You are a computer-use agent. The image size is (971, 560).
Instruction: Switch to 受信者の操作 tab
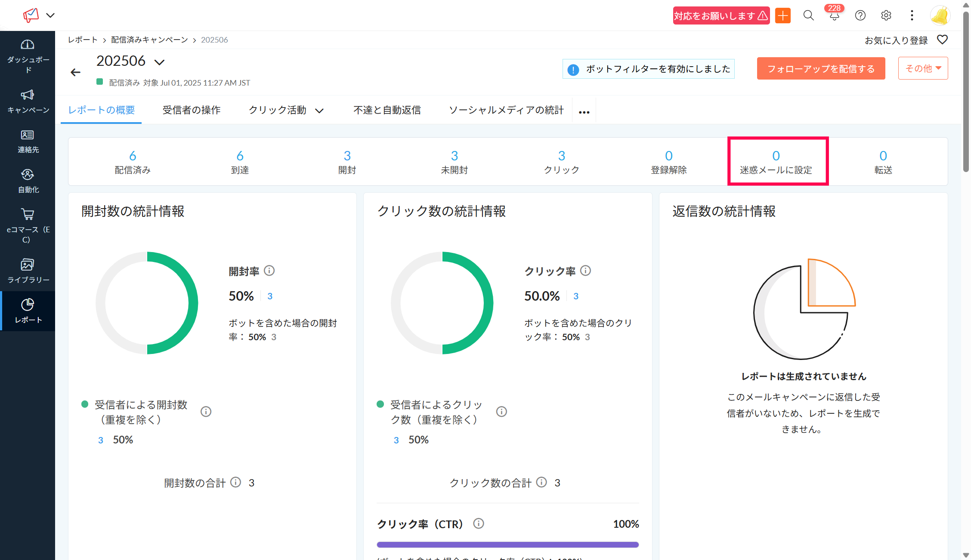tap(192, 110)
